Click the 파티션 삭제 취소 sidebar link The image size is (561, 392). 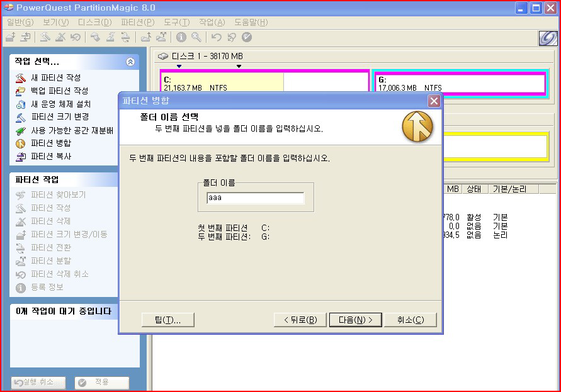60,274
